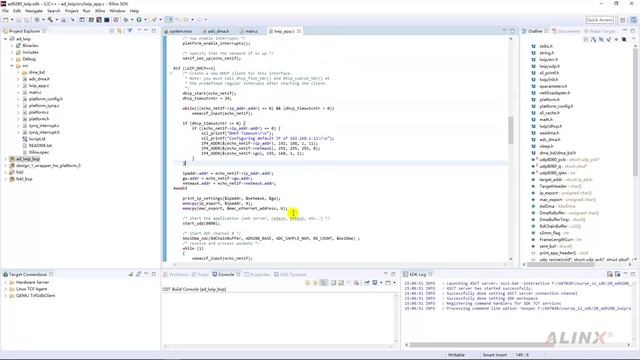Expand the Binaries folder
Image resolution: width=640 pixels, height=360 pixels.
[12, 46]
